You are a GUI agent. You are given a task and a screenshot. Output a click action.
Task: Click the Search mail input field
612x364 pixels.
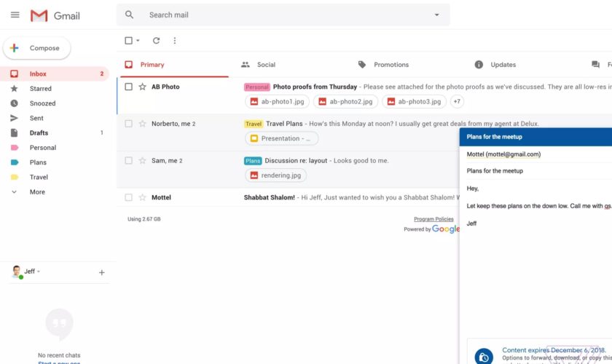(284, 15)
